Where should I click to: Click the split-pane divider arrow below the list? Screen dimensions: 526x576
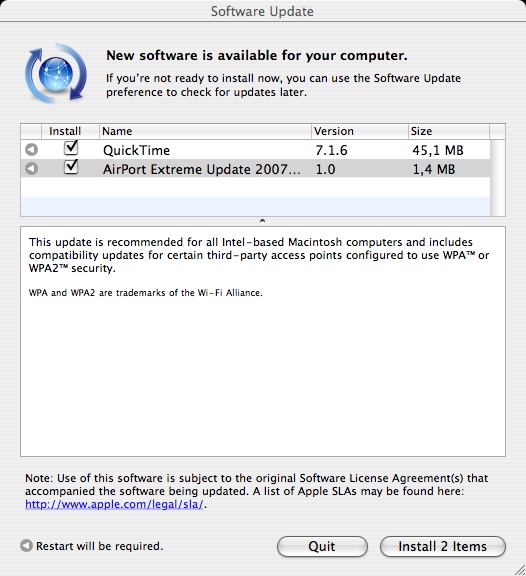coord(262,221)
